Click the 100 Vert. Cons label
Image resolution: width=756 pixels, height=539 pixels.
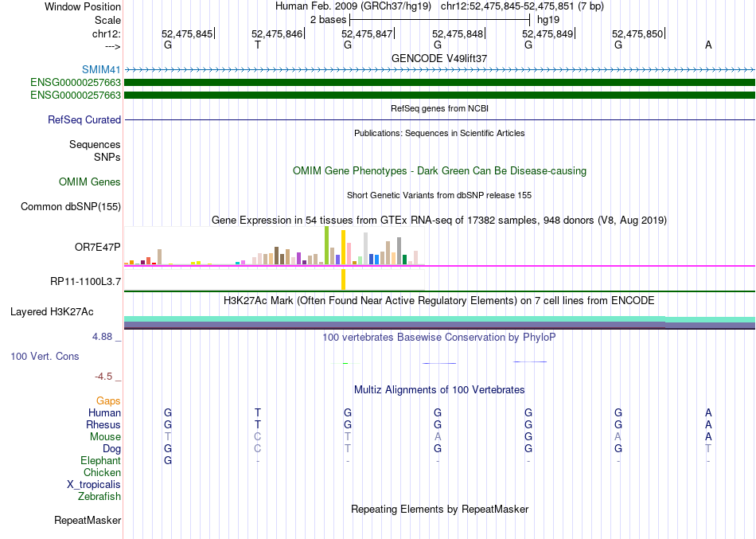pyautogui.click(x=45, y=356)
